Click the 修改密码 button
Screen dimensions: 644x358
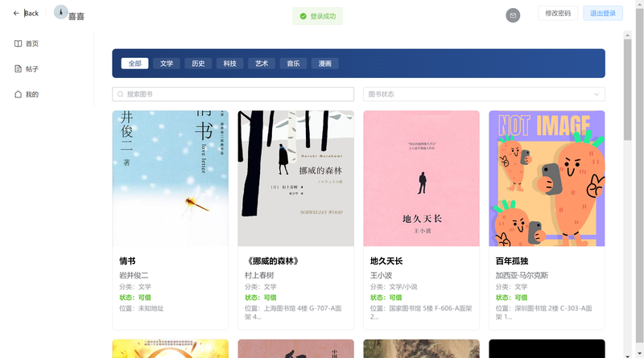point(558,13)
